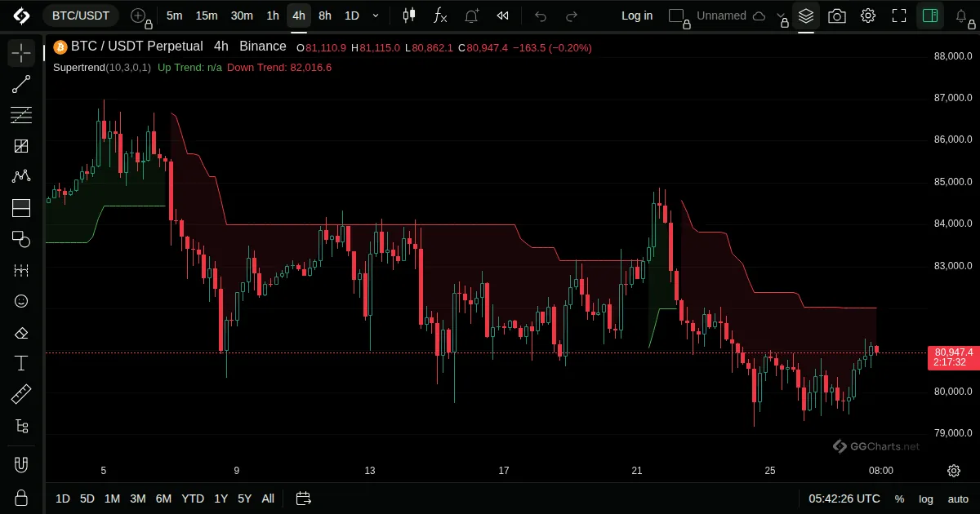Enter fullscreen mode
The height and width of the screenshot is (514, 980).
click(899, 16)
